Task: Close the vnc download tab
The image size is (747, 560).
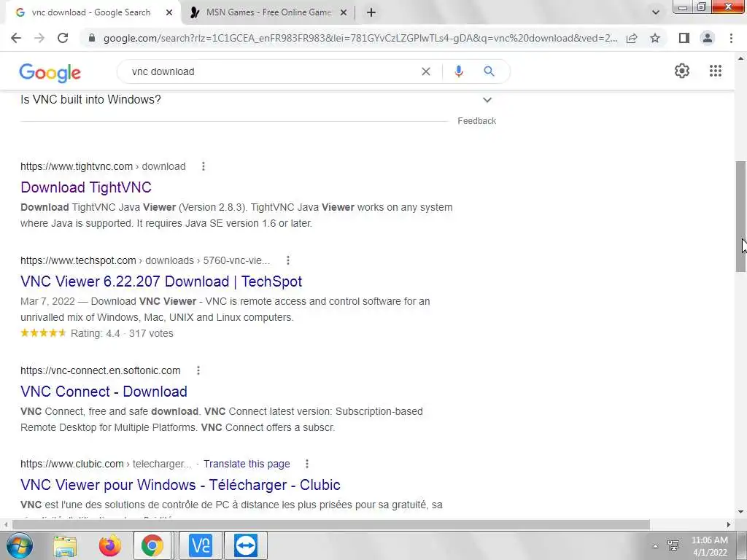Action: [169, 13]
